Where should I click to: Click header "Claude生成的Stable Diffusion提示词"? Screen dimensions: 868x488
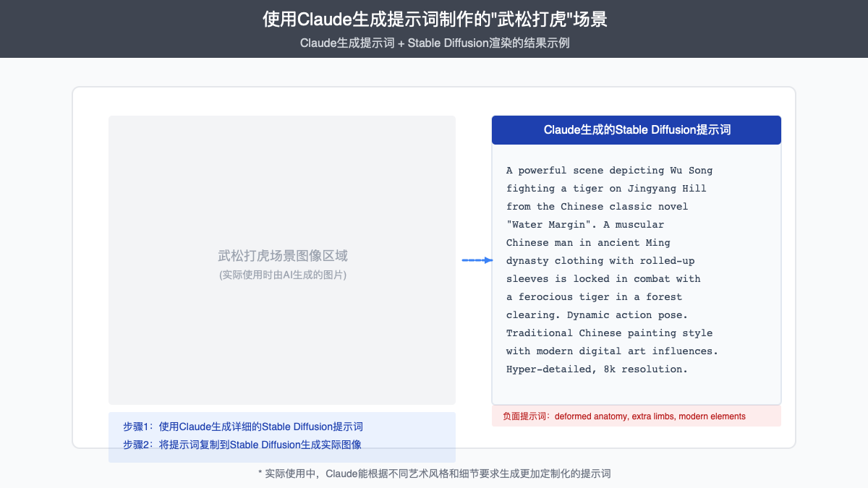[637, 130]
